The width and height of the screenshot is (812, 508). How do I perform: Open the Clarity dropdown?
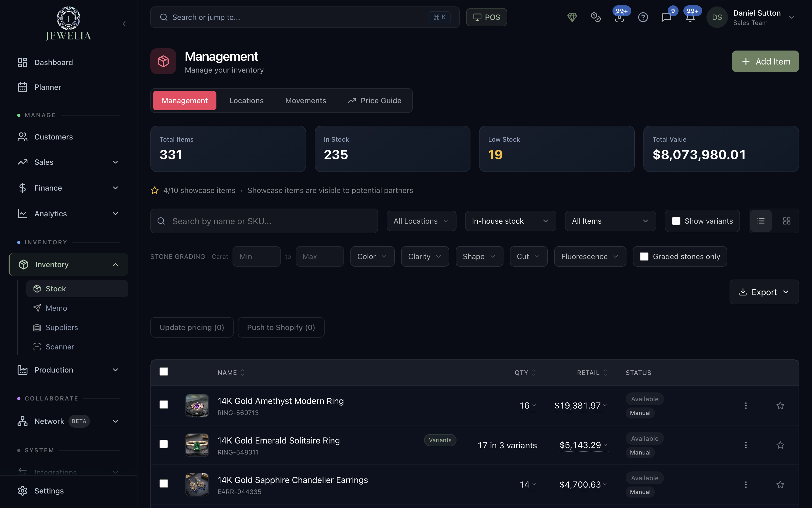[425, 256]
